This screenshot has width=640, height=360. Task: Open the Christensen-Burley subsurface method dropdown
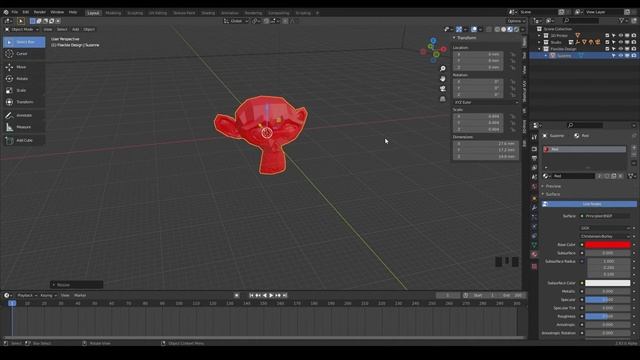point(604,236)
